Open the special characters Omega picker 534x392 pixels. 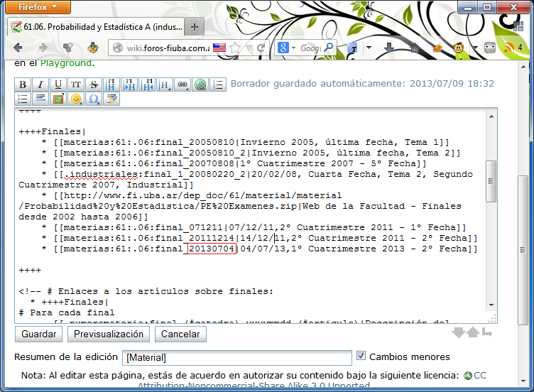click(x=94, y=99)
